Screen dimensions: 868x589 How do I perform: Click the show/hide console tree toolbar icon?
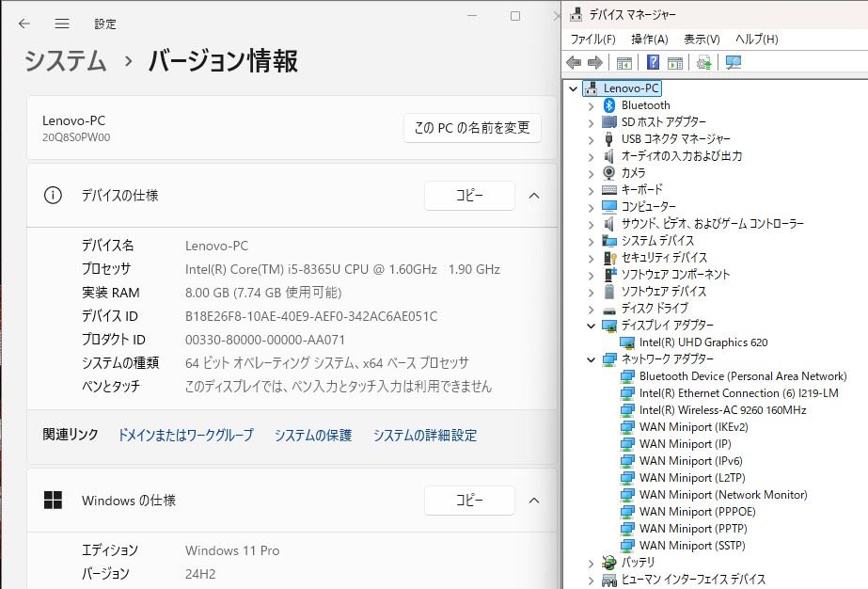coord(623,63)
